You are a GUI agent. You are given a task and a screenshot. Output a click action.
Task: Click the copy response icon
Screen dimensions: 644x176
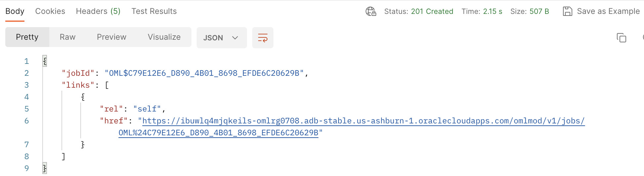[621, 38]
